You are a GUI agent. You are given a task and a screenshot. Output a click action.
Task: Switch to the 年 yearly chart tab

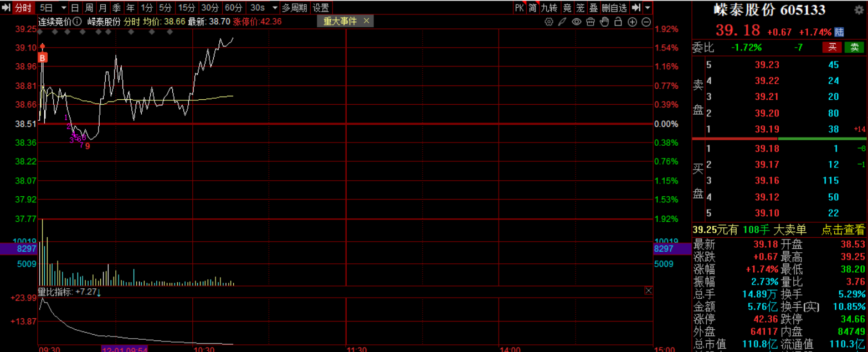[x=130, y=8]
